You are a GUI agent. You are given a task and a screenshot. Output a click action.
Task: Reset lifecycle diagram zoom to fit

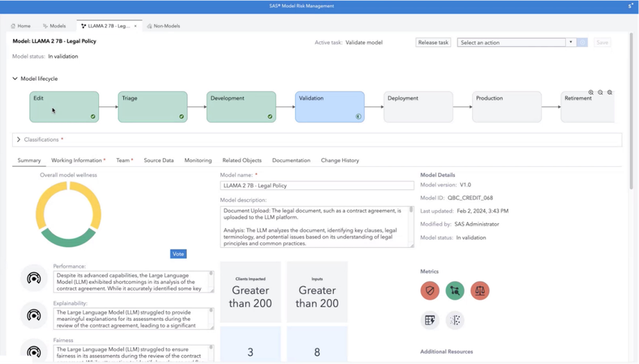610,92
